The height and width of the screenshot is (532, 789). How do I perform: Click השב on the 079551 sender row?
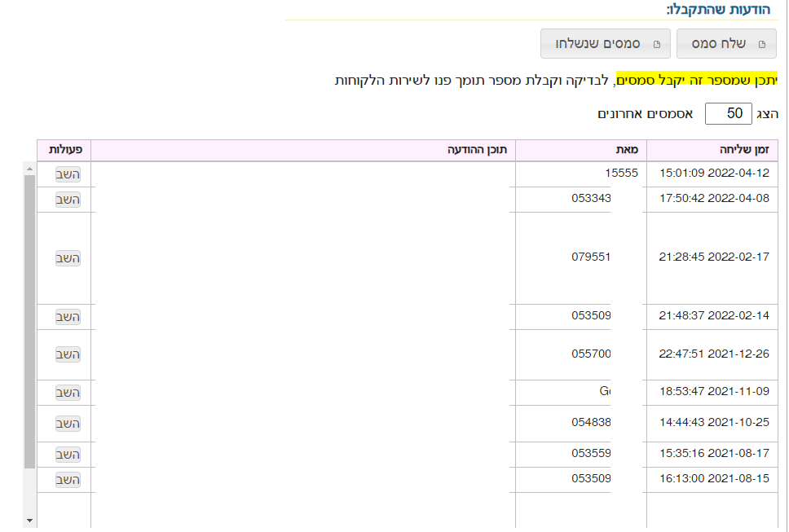[x=68, y=258]
